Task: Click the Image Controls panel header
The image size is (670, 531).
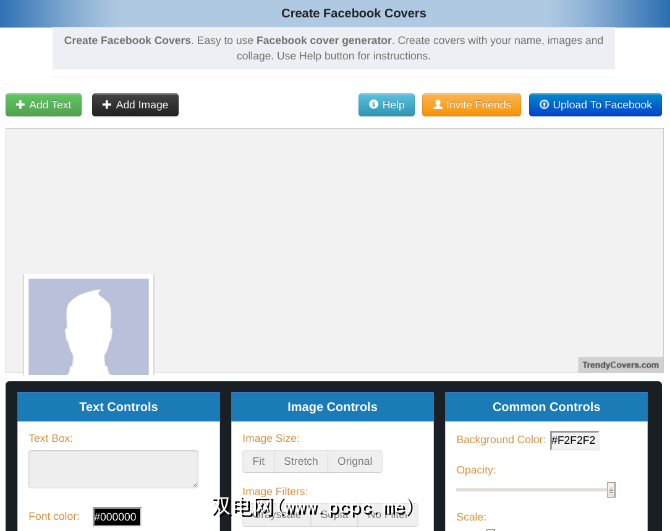Action: 332,407
